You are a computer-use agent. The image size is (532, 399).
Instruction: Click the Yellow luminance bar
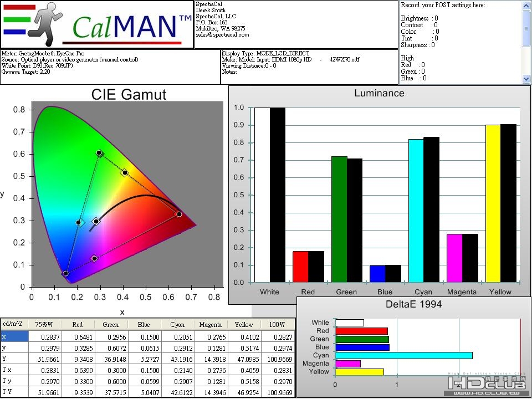493,203
